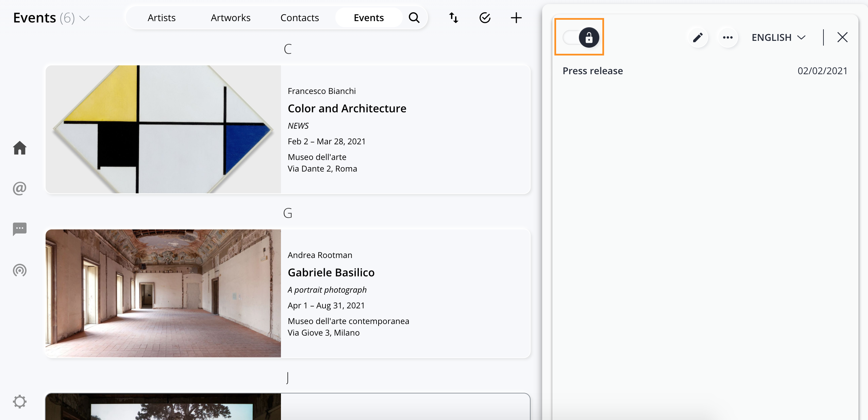The image size is (868, 420).
Task: Open the search magnifier icon
Action: (414, 18)
